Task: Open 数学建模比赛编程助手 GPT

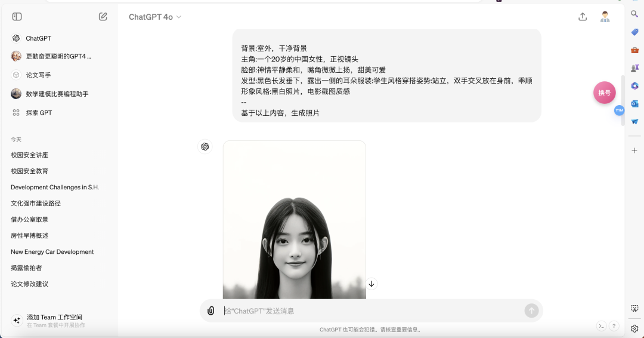Action: (x=56, y=94)
